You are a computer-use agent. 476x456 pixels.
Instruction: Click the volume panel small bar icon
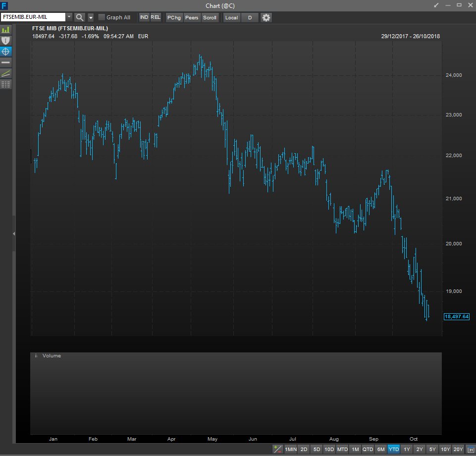tap(36, 356)
